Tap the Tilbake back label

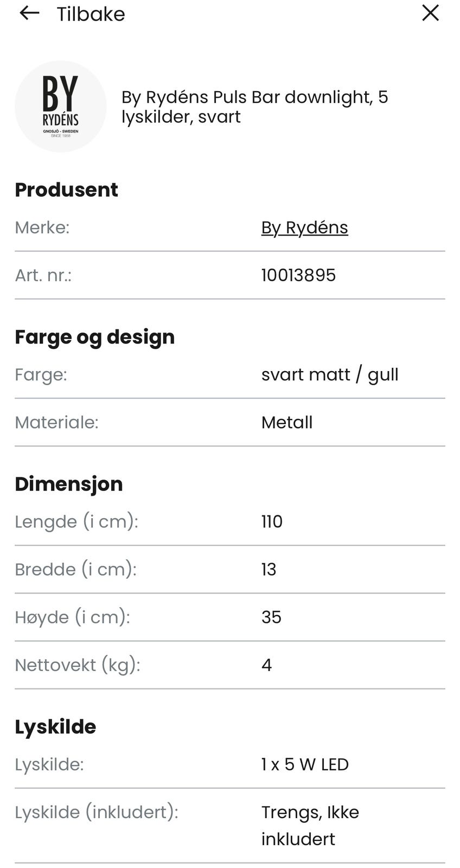91,14
